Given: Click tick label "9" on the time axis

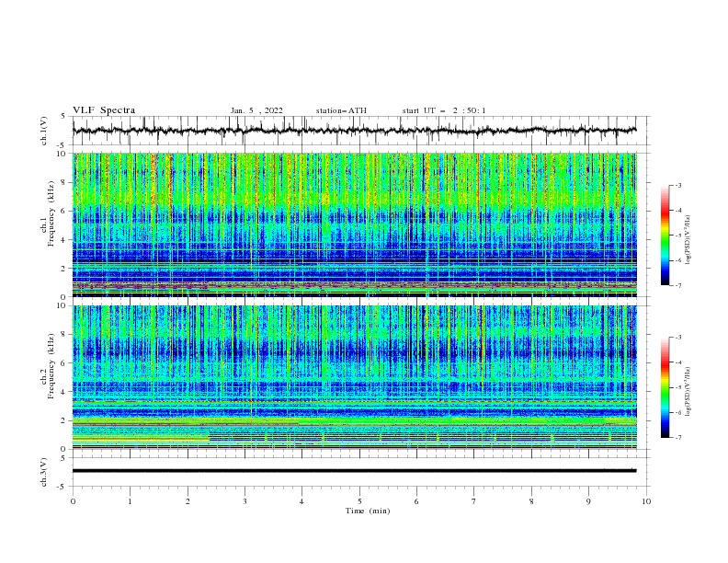Looking at the screenshot, I should pos(588,501).
